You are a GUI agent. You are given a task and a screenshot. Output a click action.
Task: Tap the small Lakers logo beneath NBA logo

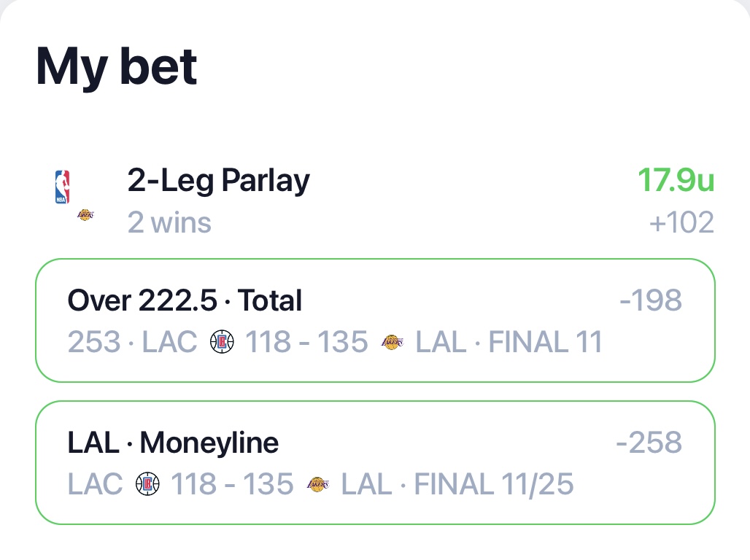[85, 215]
